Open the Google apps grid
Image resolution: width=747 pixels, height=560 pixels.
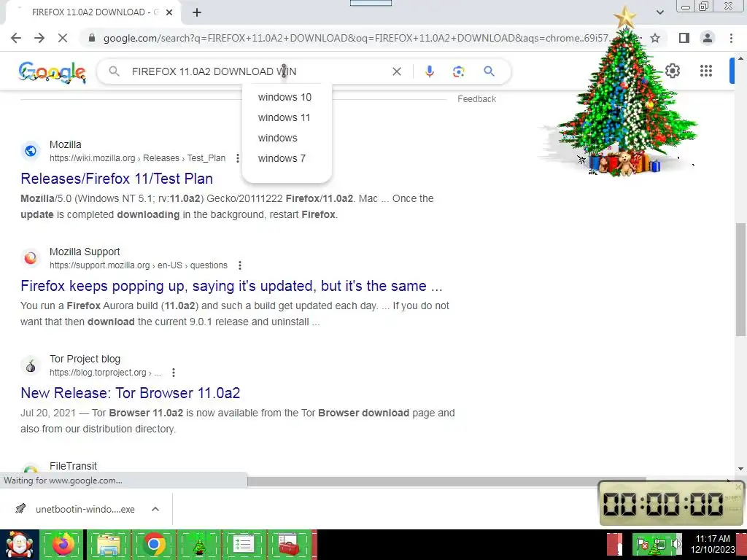pyautogui.click(x=706, y=71)
